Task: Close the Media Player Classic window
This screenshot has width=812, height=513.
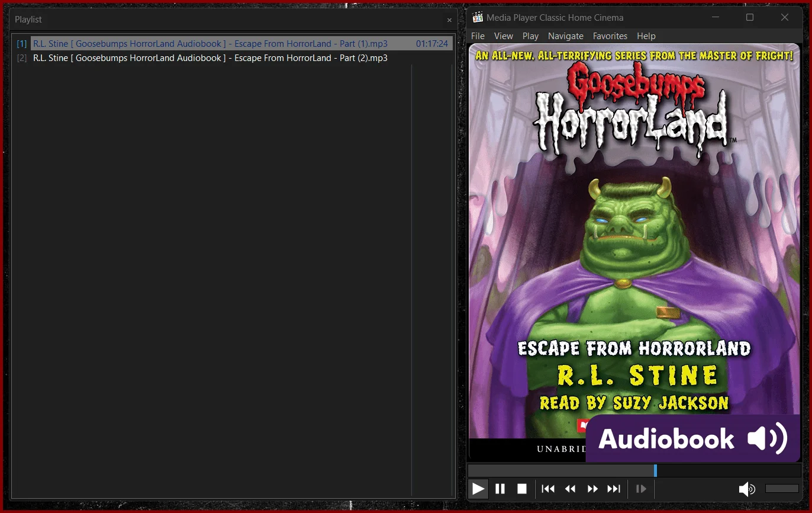Action: [785, 17]
